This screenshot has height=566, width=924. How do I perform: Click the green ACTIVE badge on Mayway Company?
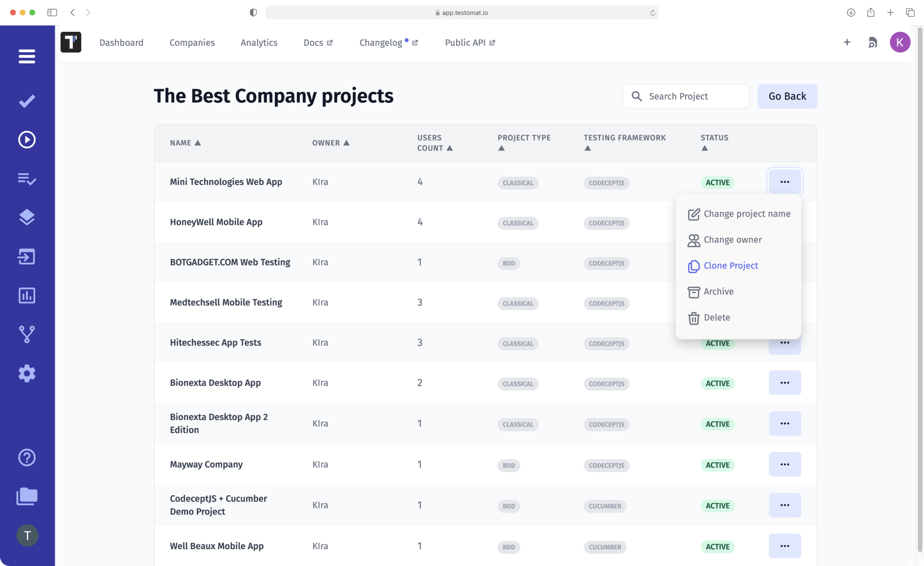coord(718,464)
